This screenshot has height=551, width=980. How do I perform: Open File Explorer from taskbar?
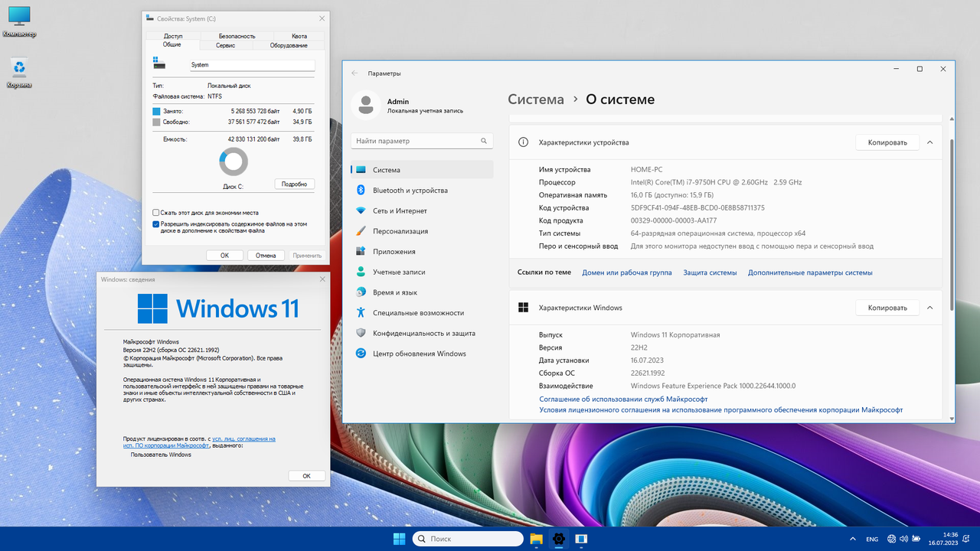pyautogui.click(x=536, y=539)
